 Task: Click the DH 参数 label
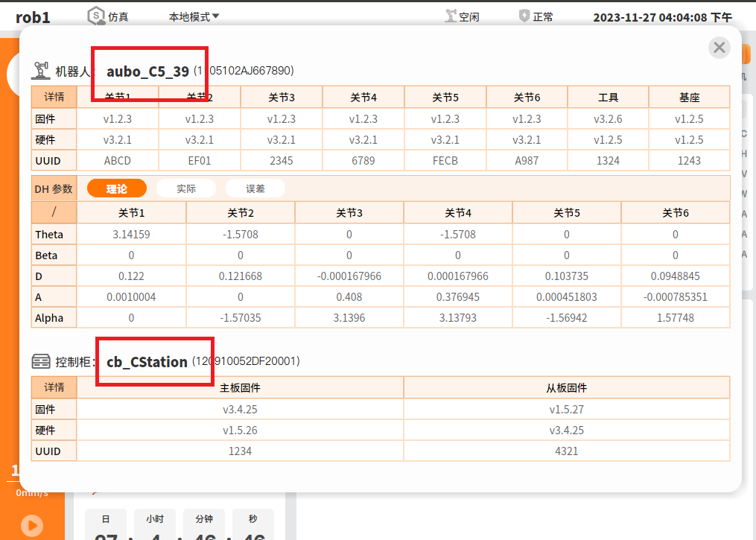(x=54, y=189)
